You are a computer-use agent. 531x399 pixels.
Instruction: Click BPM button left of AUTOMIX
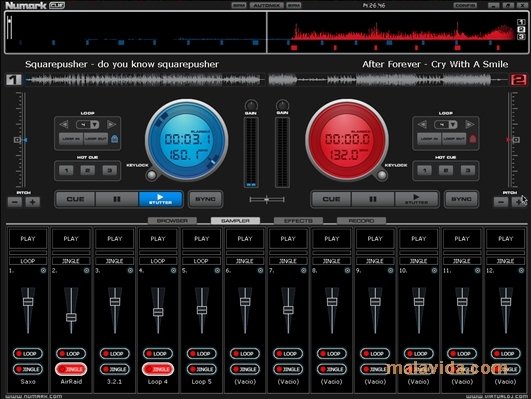(239, 5)
